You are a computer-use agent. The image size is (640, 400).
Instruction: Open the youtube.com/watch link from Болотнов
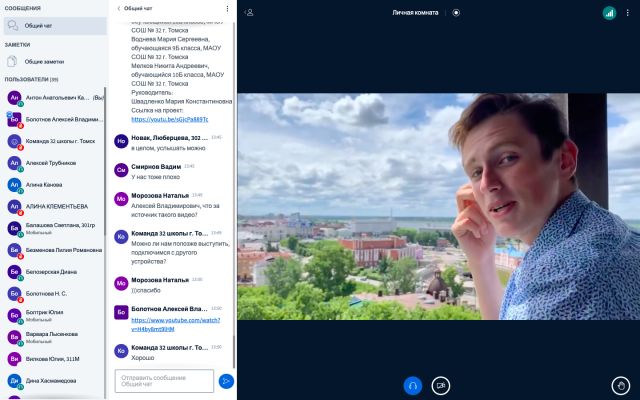click(x=176, y=324)
